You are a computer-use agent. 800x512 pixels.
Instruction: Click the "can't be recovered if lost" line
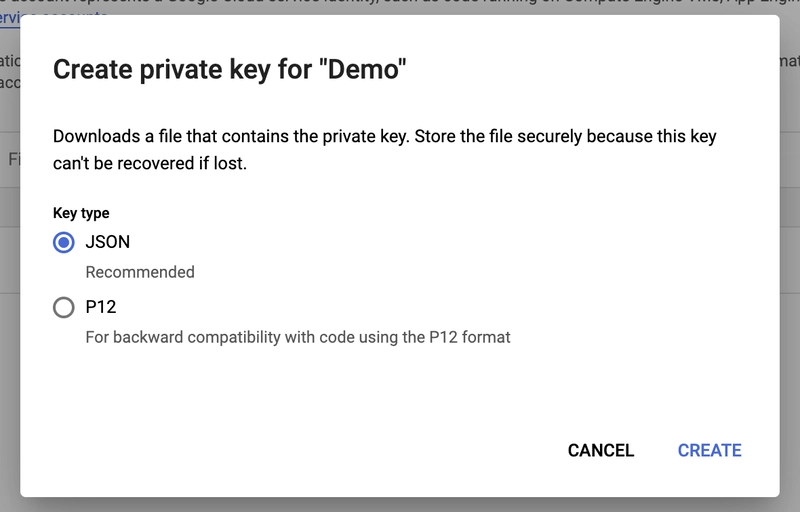click(150, 162)
